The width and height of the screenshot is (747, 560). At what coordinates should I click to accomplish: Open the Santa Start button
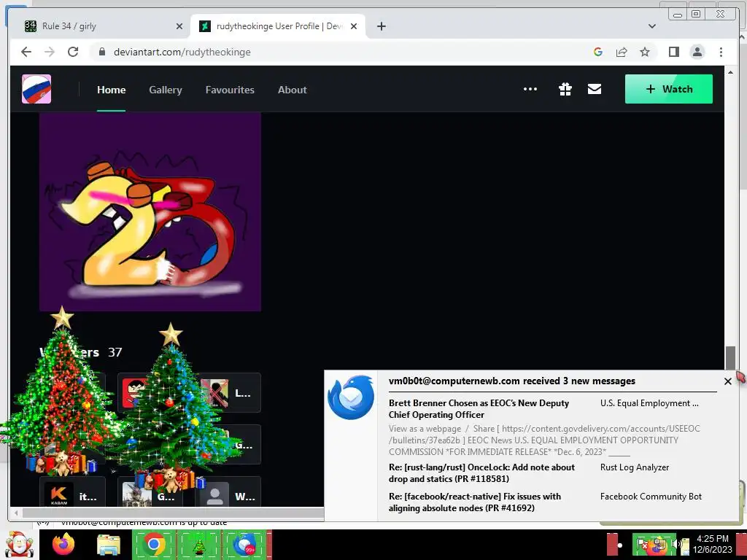pyautogui.click(x=19, y=544)
